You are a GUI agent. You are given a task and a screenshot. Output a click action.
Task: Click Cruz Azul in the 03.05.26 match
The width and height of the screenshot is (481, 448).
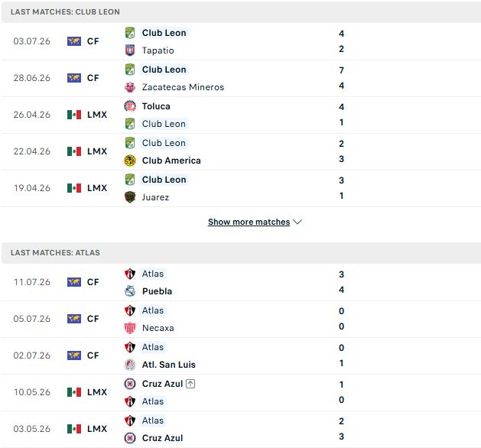(x=162, y=438)
